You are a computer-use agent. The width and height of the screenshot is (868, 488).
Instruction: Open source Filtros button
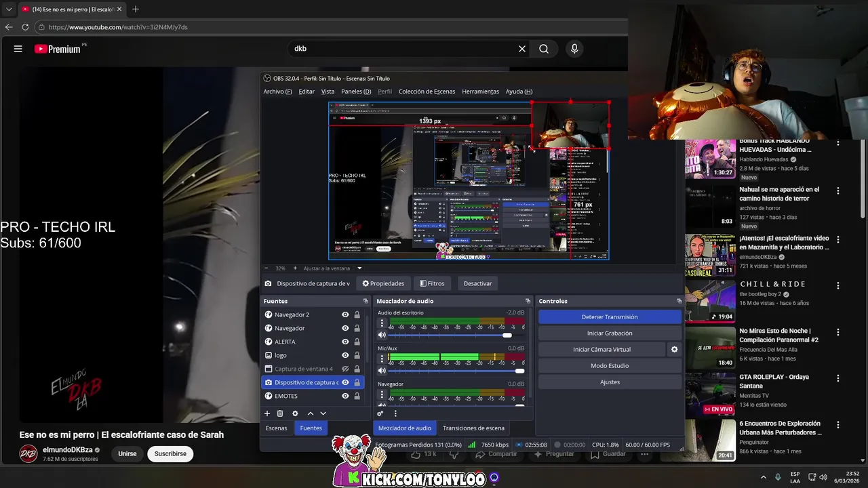coord(432,283)
